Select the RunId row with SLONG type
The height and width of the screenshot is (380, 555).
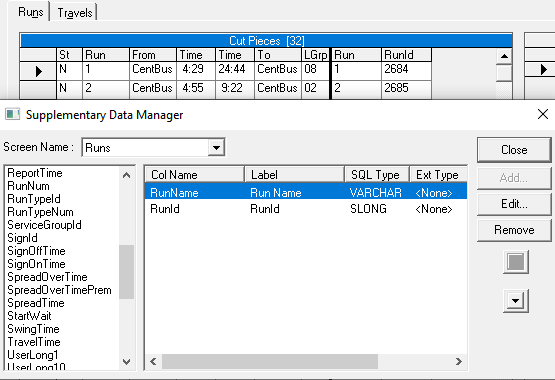click(x=306, y=209)
